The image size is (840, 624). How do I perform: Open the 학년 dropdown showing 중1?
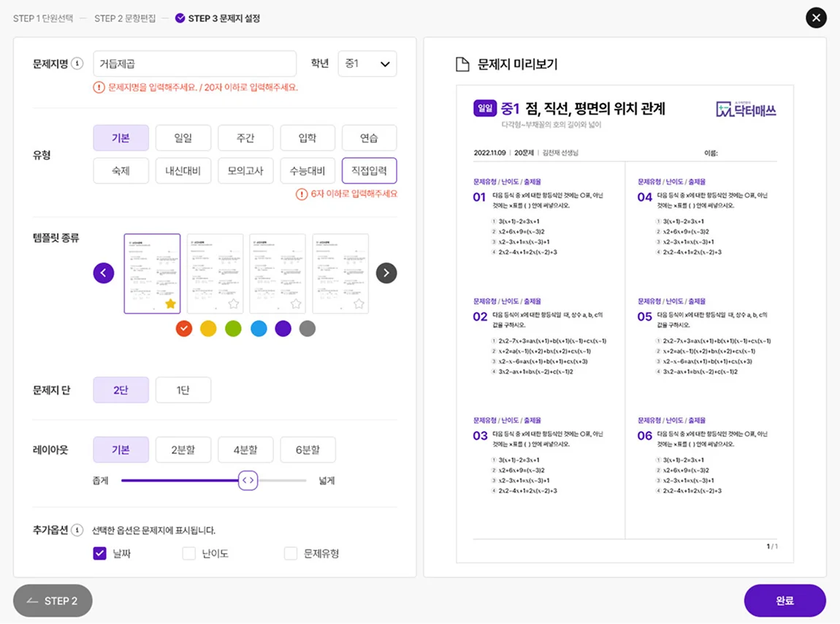click(367, 64)
